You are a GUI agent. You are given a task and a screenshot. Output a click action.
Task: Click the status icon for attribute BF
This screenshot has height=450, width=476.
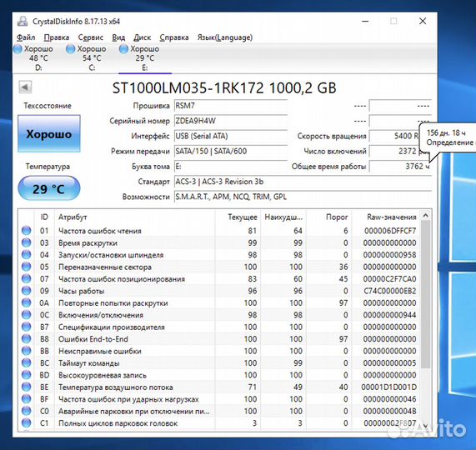tap(27, 398)
